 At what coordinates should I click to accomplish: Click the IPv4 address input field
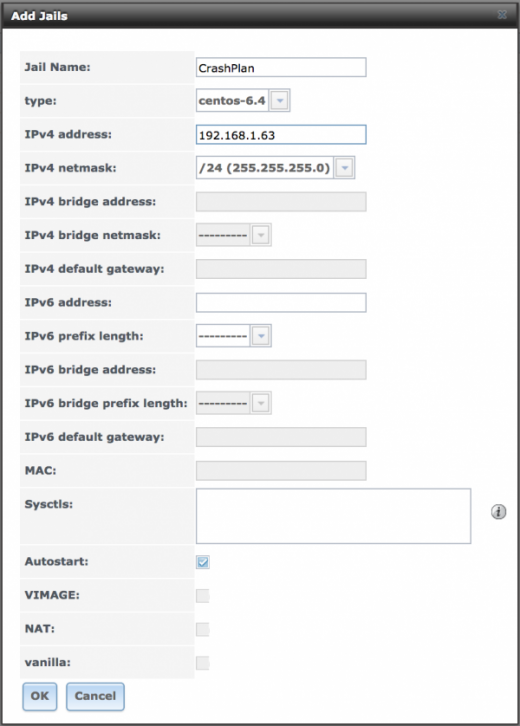click(281, 135)
